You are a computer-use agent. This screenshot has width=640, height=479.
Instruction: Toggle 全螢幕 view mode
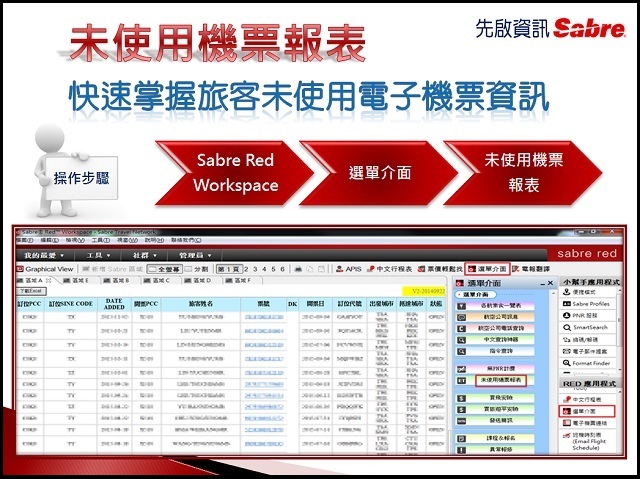[x=164, y=269]
